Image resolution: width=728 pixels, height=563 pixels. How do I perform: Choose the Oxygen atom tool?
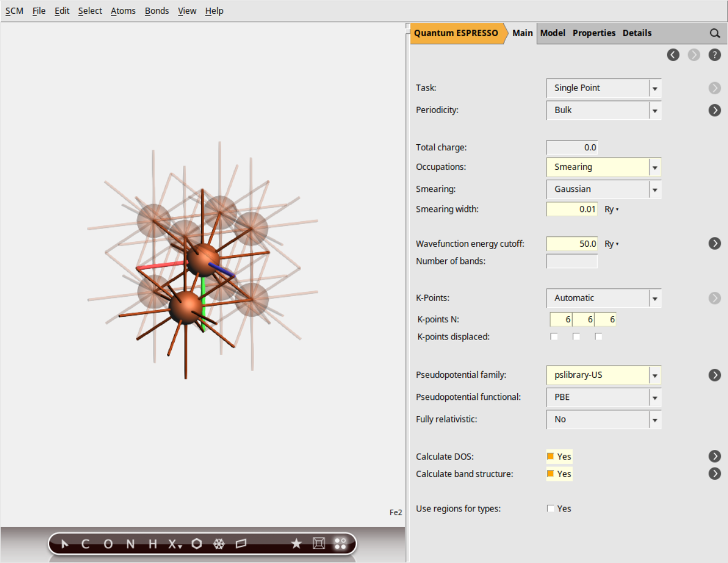[x=108, y=544]
